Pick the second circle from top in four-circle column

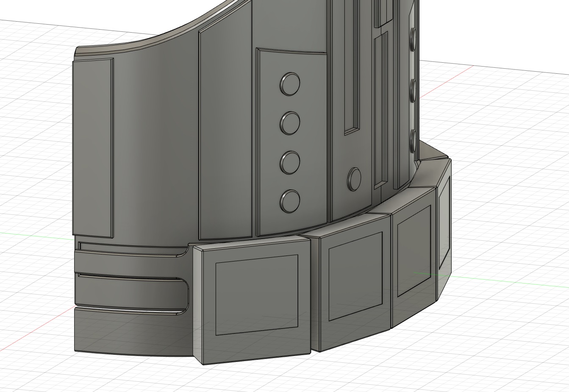coord(290,123)
